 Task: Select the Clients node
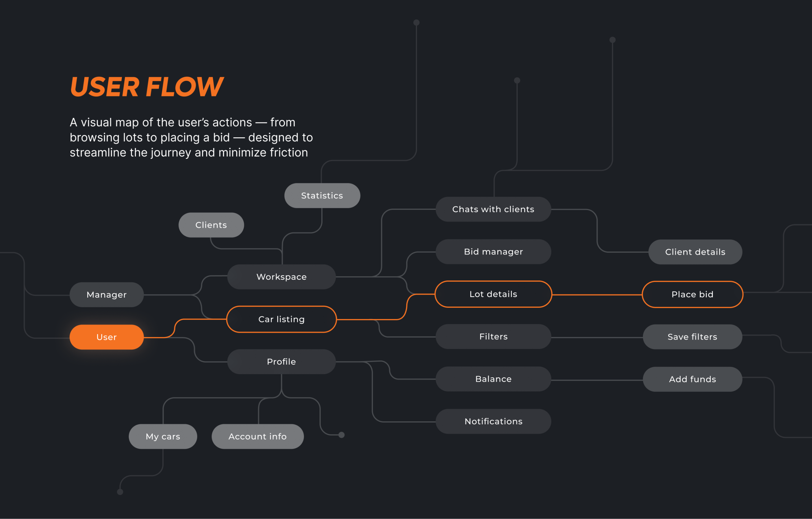point(211,225)
